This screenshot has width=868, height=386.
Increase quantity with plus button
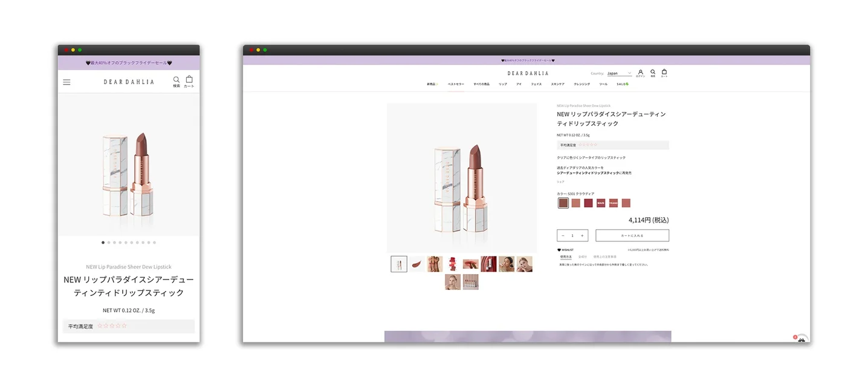(582, 235)
